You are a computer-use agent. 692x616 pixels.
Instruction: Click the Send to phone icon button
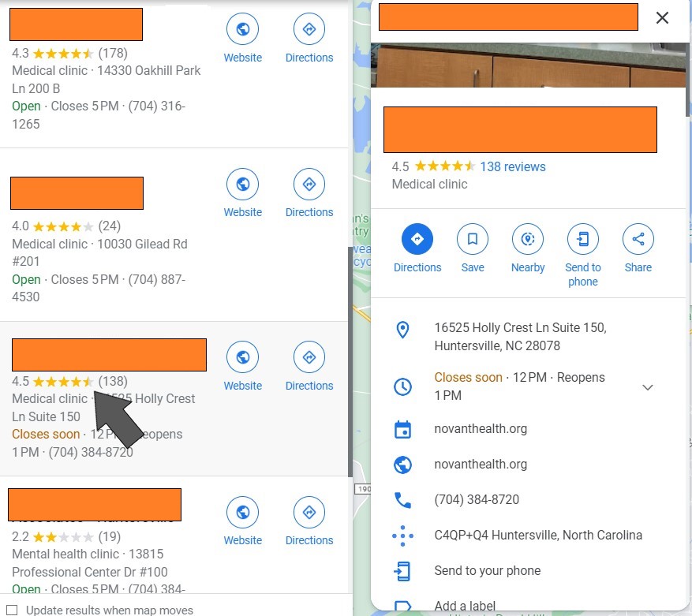pyautogui.click(x=582, y=239)
